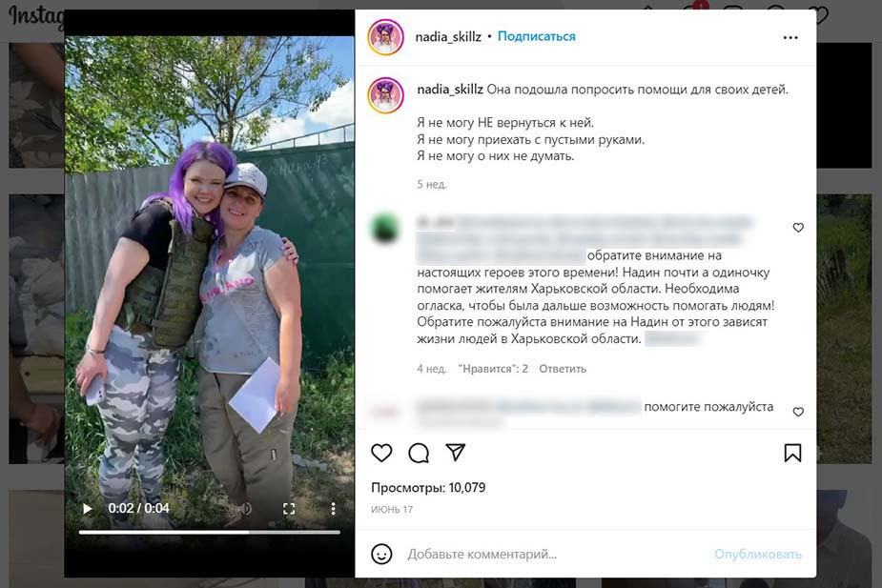Open the emoji picker smiley icon
This screenshot has width=882, height=588.
point(381,554)
